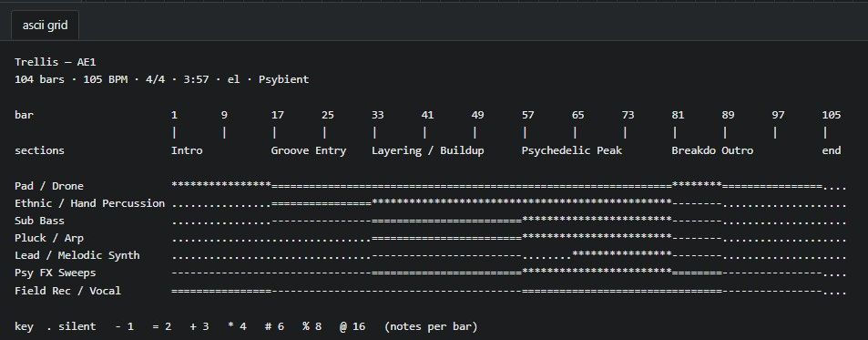The image size is (868, 340).
Task: Open the ascii grid tab
Action: pyautogui.click(x=45, y=26)
